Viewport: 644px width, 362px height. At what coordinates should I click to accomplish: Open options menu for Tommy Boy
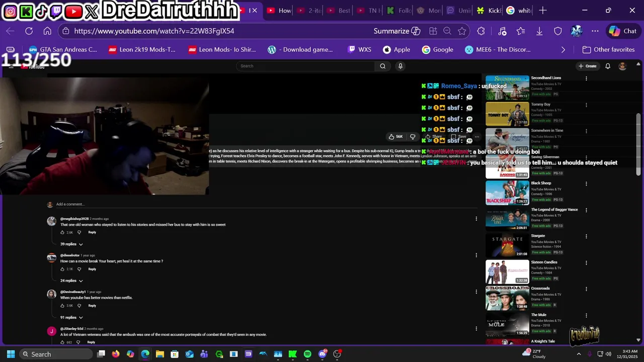coord(586,105)
